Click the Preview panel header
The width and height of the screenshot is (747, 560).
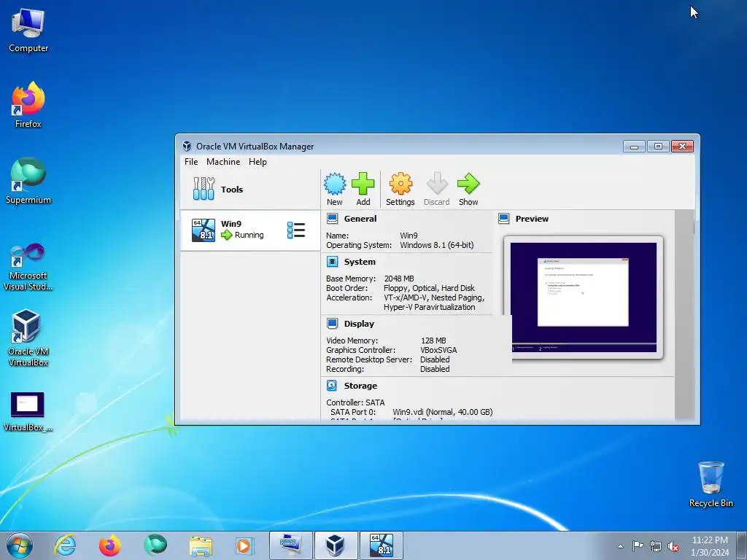532,219
